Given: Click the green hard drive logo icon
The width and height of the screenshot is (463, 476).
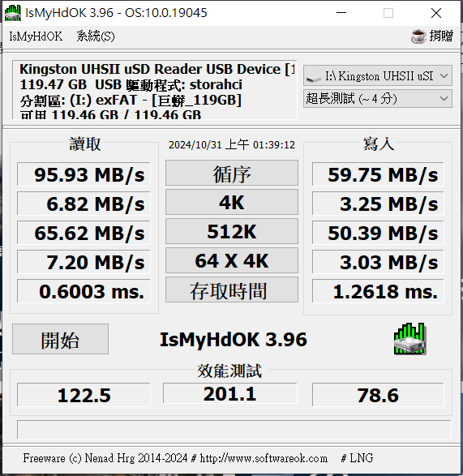Looking at the screenshot, I should (410, 339).
